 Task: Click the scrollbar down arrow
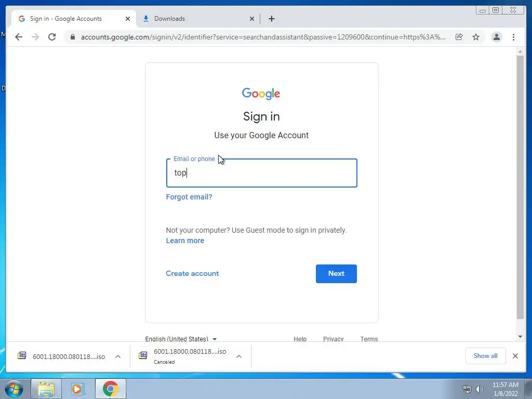(x=520, y=337)
